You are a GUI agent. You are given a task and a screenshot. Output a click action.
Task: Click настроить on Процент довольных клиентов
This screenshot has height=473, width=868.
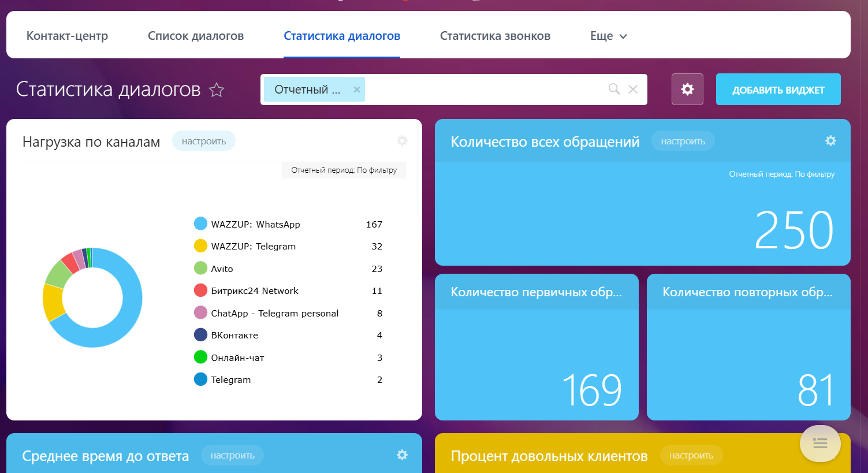click(691, 456)
